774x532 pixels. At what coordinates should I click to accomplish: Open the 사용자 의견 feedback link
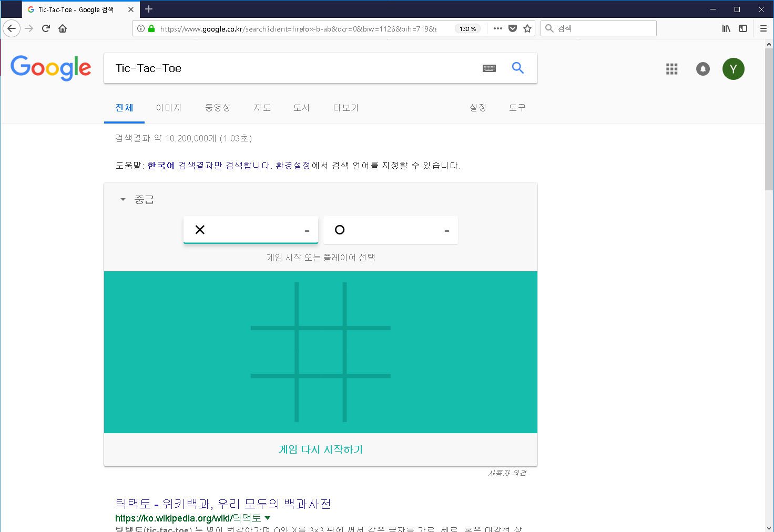coord(507,473)
